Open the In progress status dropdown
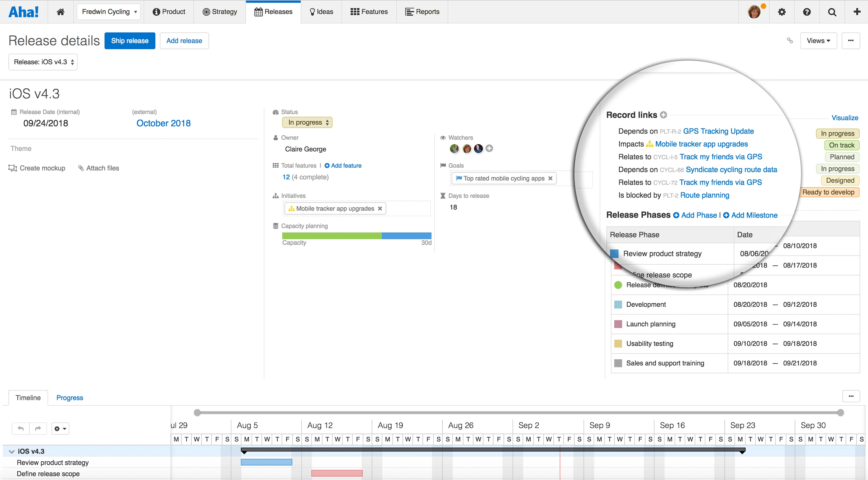This screenshot has height=480, width=868. (x=307, y=122)
